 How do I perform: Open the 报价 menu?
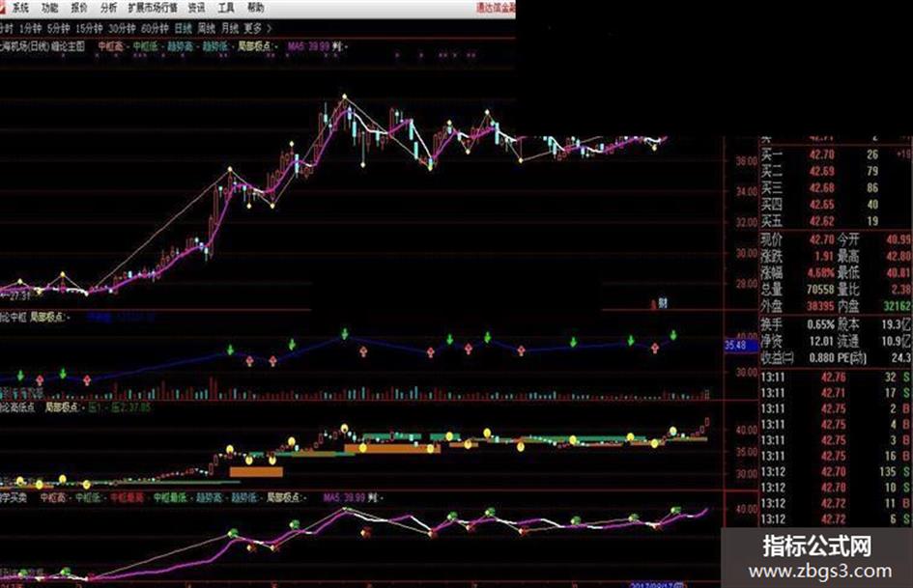pyautogui.click(x=79, y=8)
